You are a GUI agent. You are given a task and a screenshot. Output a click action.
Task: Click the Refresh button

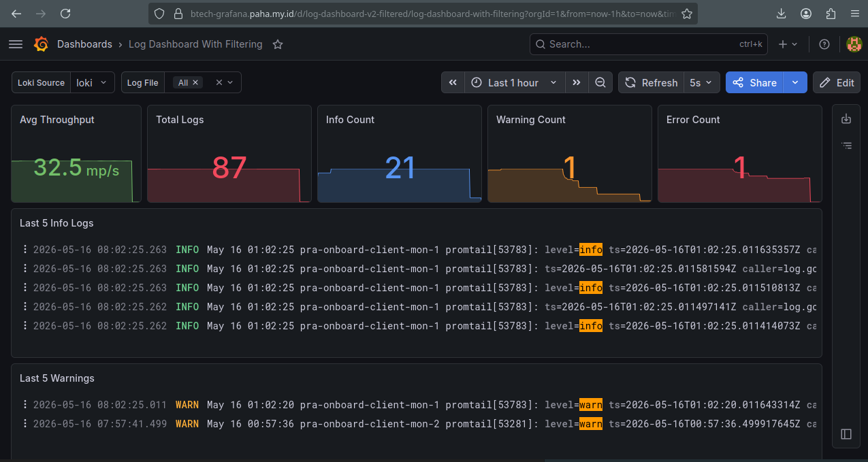tap(651, 82)
